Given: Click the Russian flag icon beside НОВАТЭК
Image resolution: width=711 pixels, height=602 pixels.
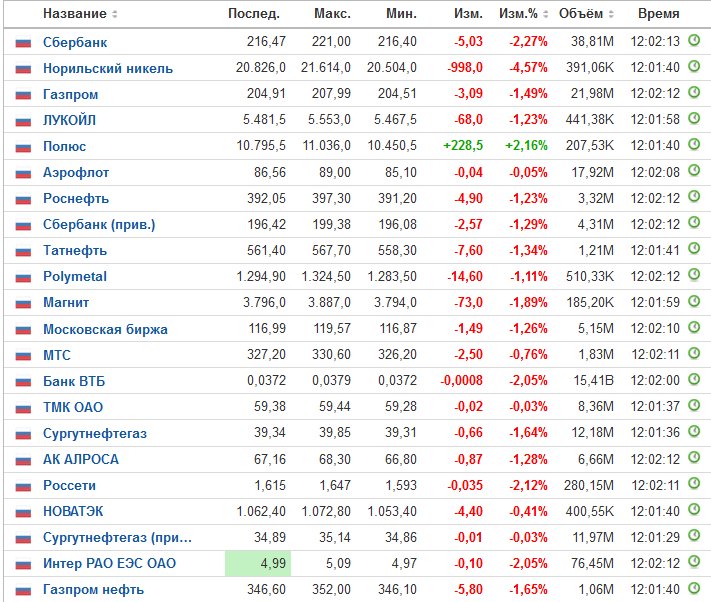Looking at the screenshot, I should tap(23, 512).
